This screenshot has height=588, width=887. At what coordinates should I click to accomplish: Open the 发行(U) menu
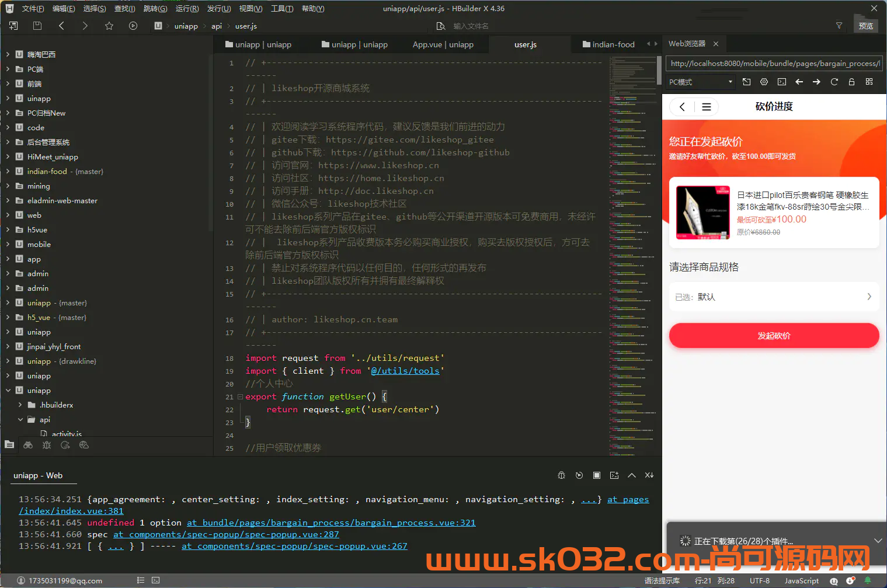pos(219,8)
